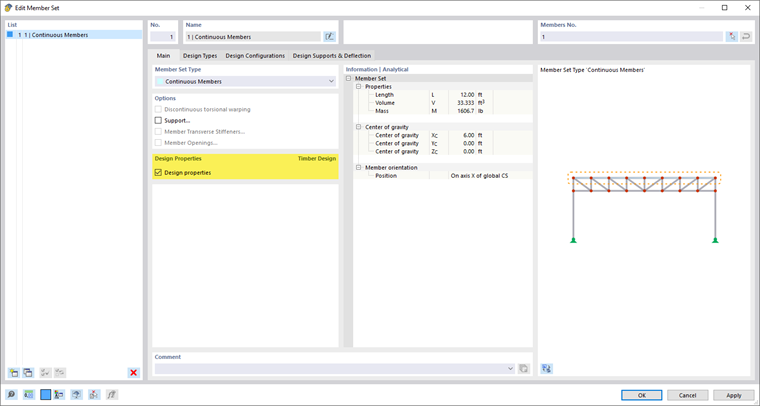Delete the member set with red X
This screenshot has width=760, height=406.
click(x=133, y=373)
